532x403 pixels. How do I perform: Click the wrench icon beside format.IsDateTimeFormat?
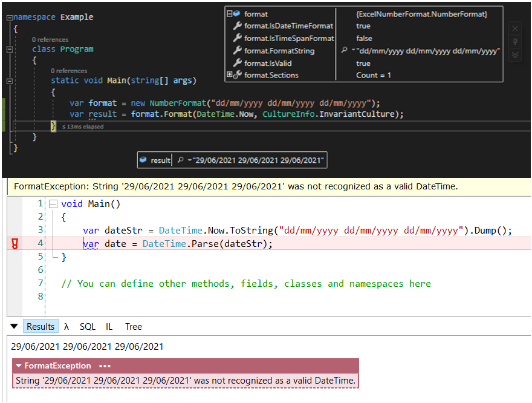tap(238, 25)
